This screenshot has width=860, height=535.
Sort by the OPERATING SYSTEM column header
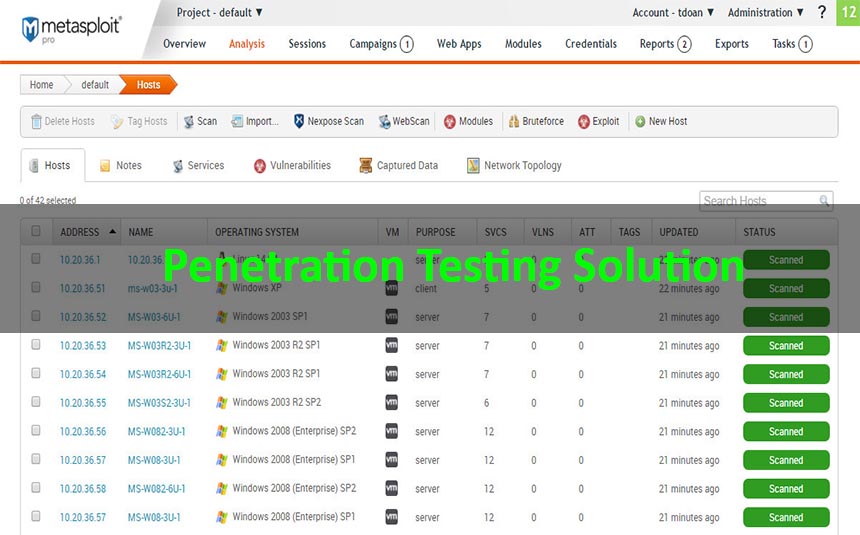(x=257, y=232)
